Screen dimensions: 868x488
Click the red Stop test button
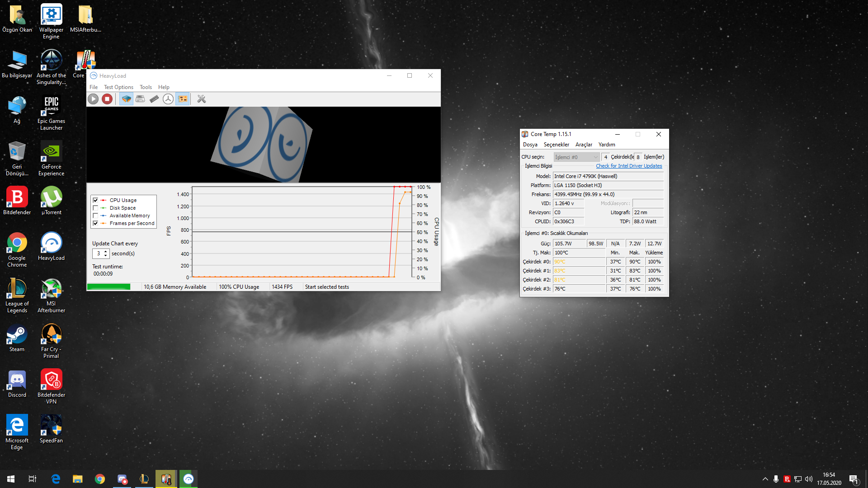[107, 99]
